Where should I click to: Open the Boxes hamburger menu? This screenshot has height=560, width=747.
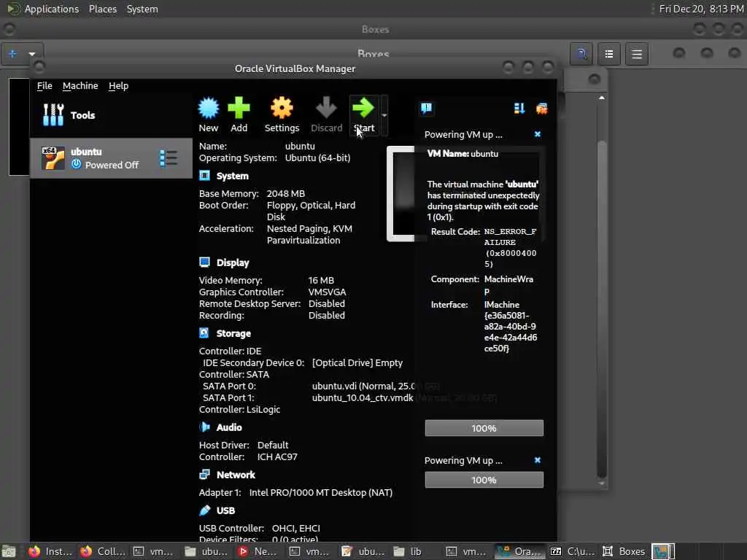click(x=636, y=54)
